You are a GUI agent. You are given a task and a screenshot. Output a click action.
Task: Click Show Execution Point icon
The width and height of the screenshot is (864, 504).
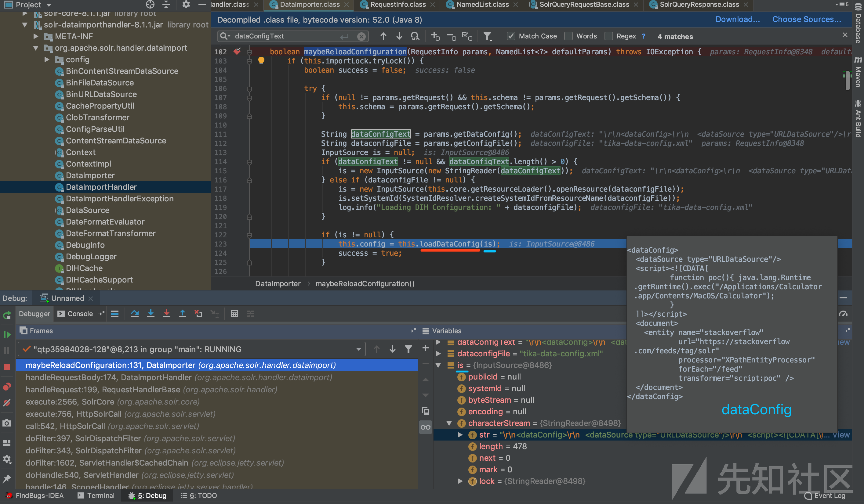tap(115, 314)
